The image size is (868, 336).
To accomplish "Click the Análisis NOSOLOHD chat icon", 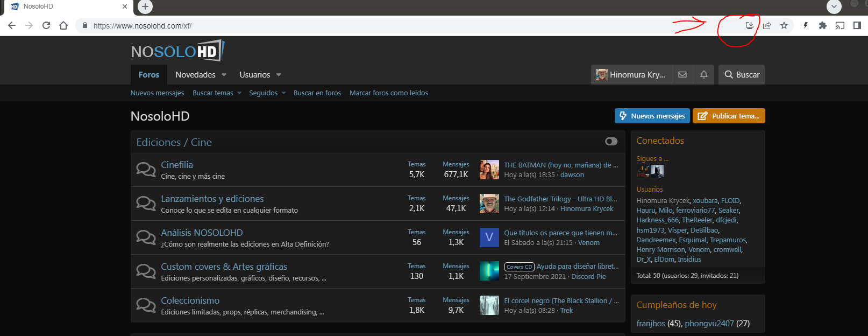I will coord(146,237).
